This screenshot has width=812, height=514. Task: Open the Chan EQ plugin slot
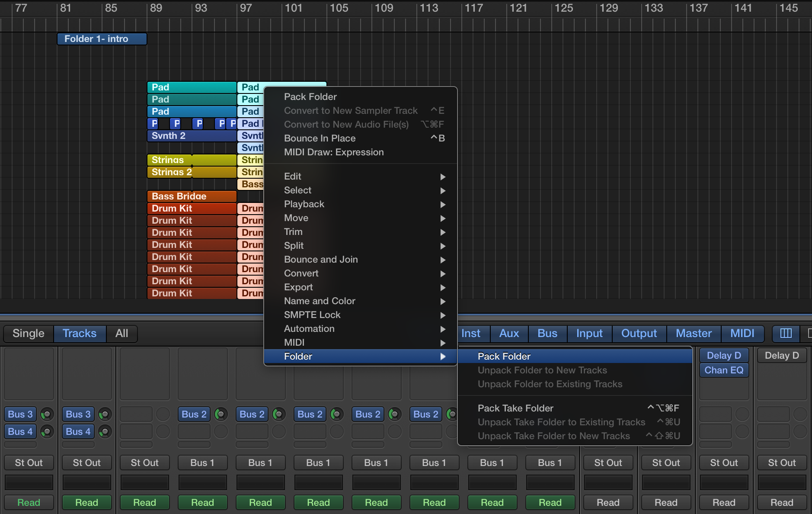(x=723, y=370)
